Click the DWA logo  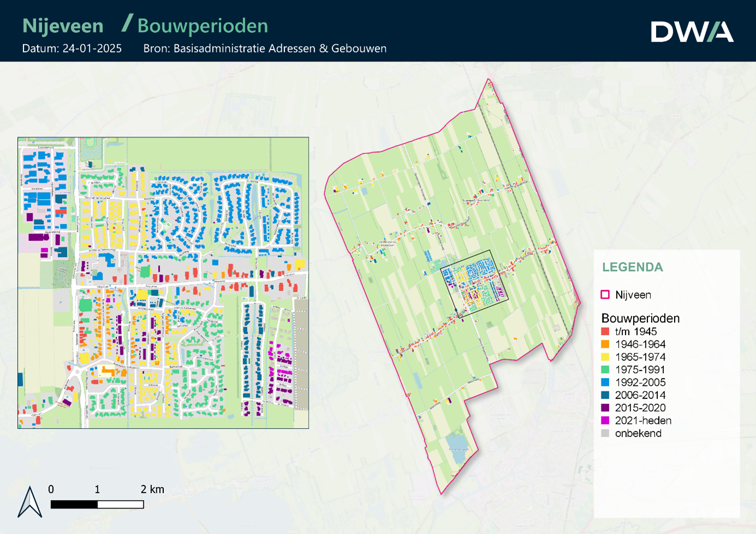tap(692, 32)
